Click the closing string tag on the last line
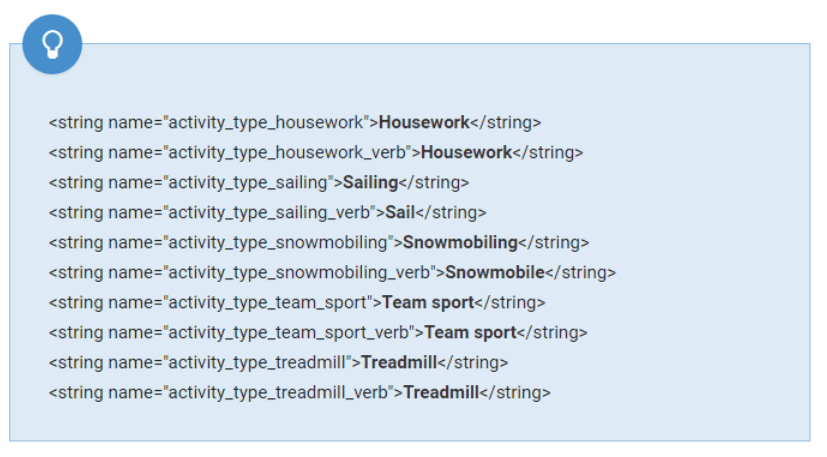827x457 pixels. point(515,393)
